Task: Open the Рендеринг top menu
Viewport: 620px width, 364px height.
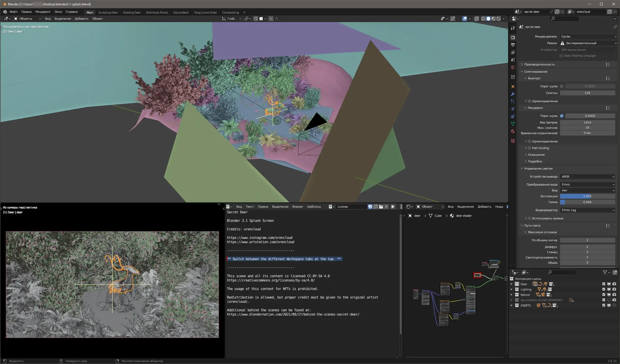Action: point(43,12)
